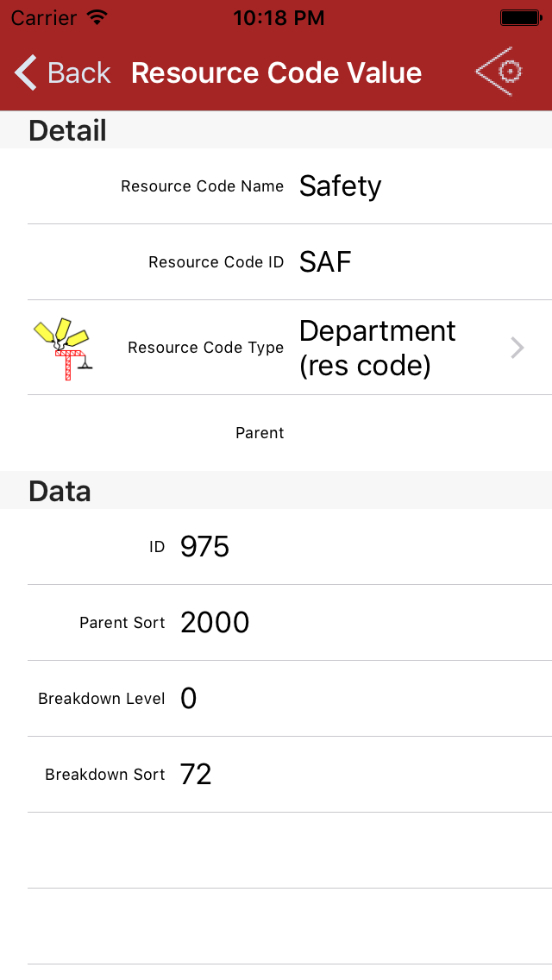The width and height of the screenshot is (552, 980).
Task: Edit the Safety name field
Action: click(x=341, y=186)
